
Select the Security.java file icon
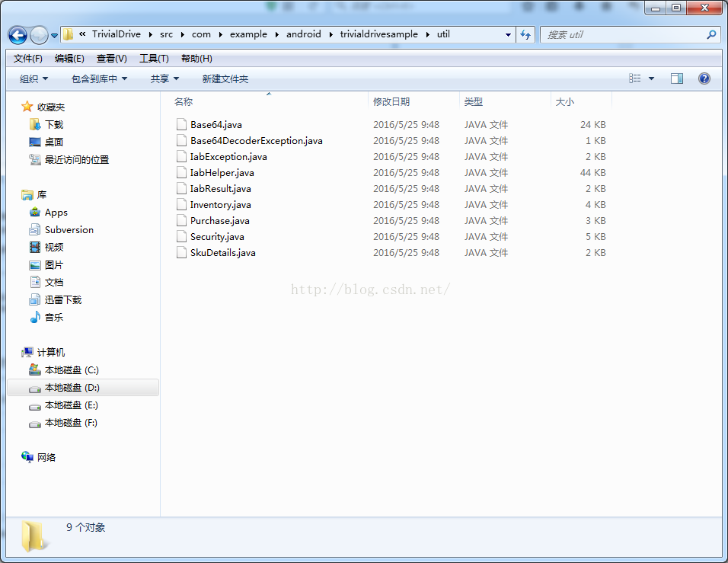pos(181,236)
